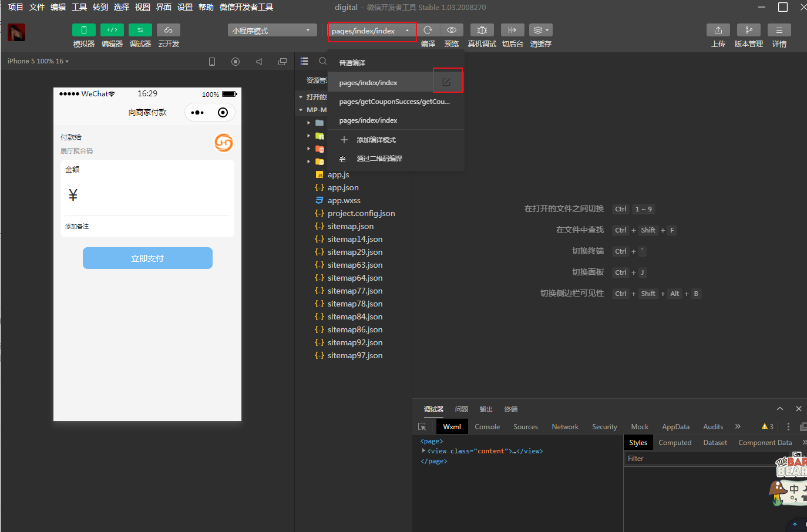The width and height of the screenshot is (807, 532).
Task: Activate the element inspector picker
Action: click(422, 427)
